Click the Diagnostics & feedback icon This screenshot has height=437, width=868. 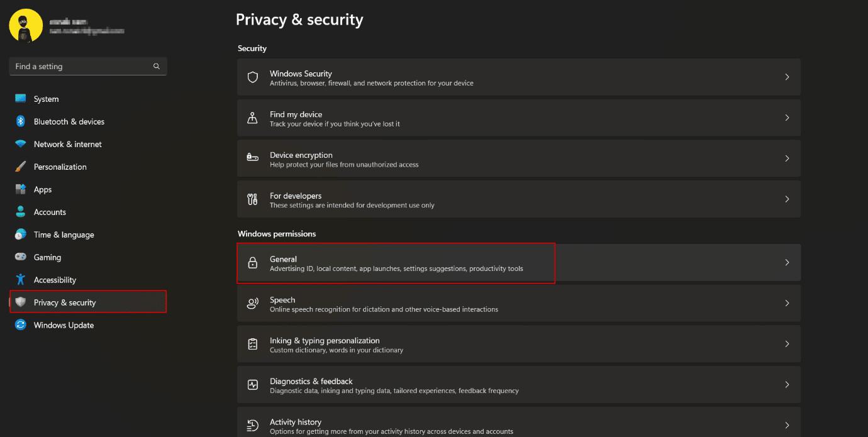point(253,385)
